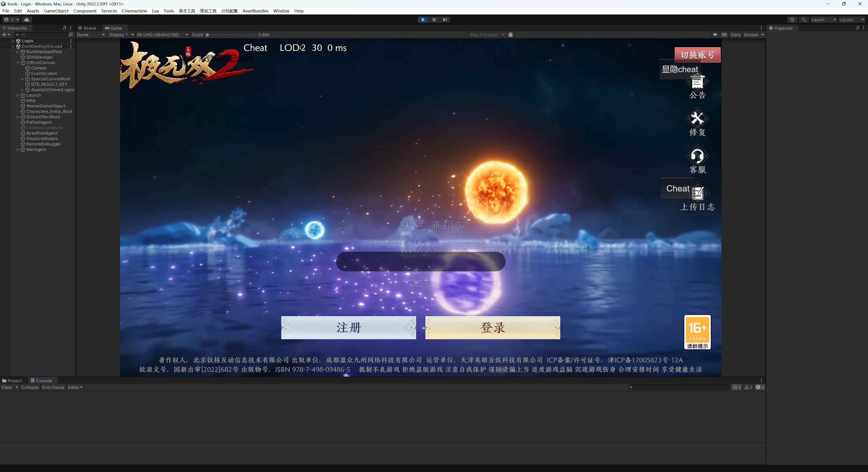Open the cloud services icon
This screenshot has width=868, height=472.
click(x=27, y=19)
